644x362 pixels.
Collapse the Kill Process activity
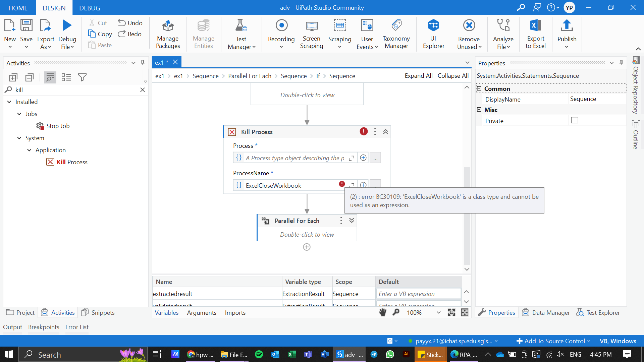(x=385, y=132)
